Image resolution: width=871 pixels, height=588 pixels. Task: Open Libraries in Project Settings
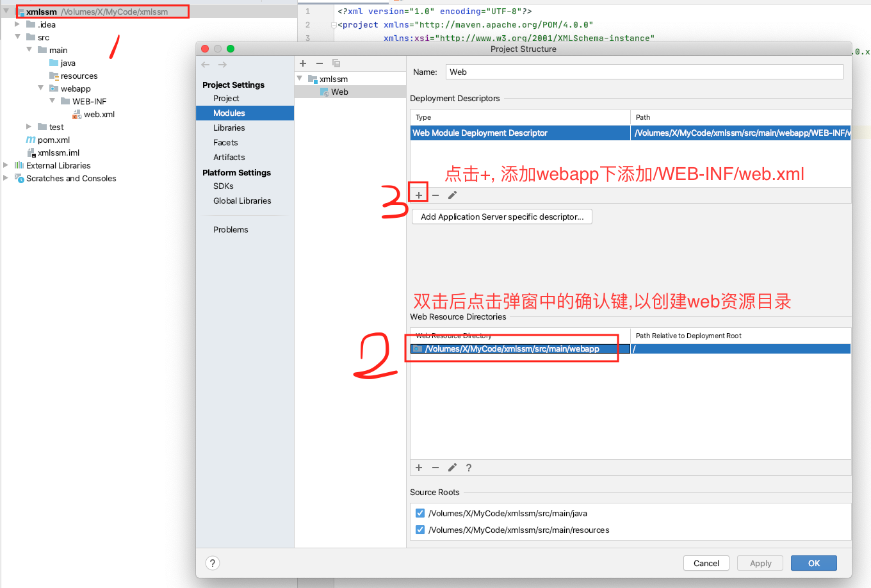pyautogui.click(x=229, y=128)
